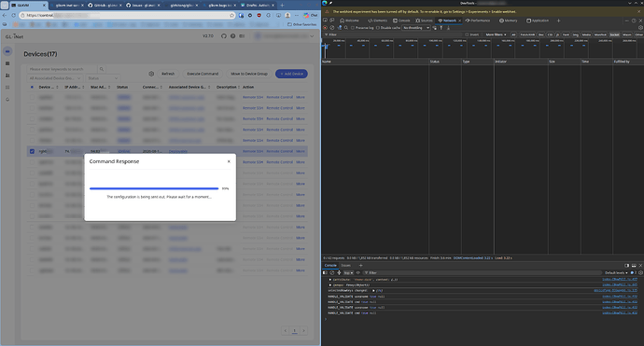Select the third sidebar icon
The height and width of the screenshot is (346, 644).
click(x=7, y=76)
